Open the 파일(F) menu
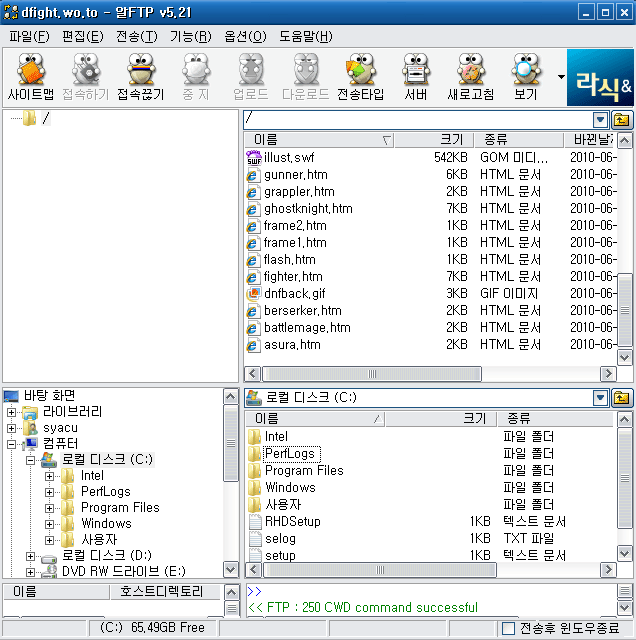The width and height of the screenshot is (636, 640). tap(29, 36)
